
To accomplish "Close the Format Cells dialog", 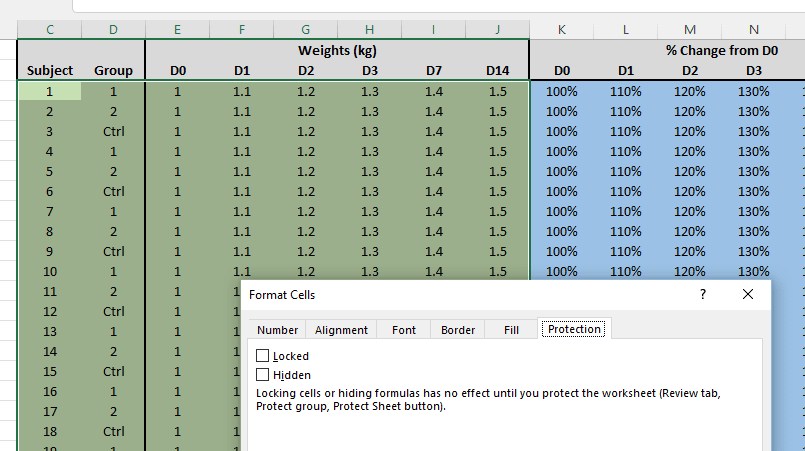I will point(748,294).
